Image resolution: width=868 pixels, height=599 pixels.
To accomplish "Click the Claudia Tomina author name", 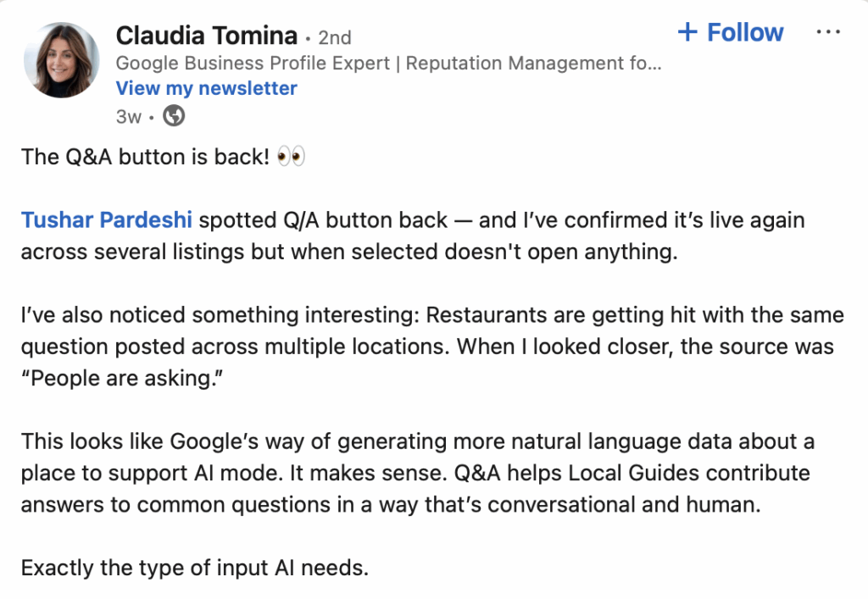I will click(206, 36).
